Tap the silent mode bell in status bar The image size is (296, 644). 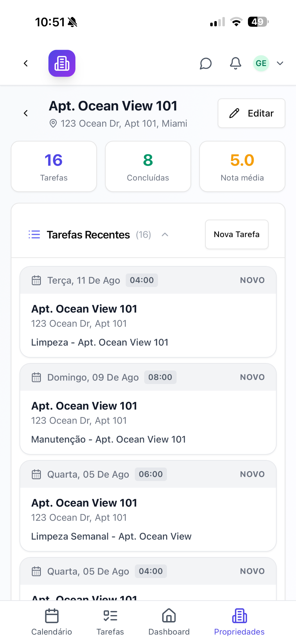point(73,22)
